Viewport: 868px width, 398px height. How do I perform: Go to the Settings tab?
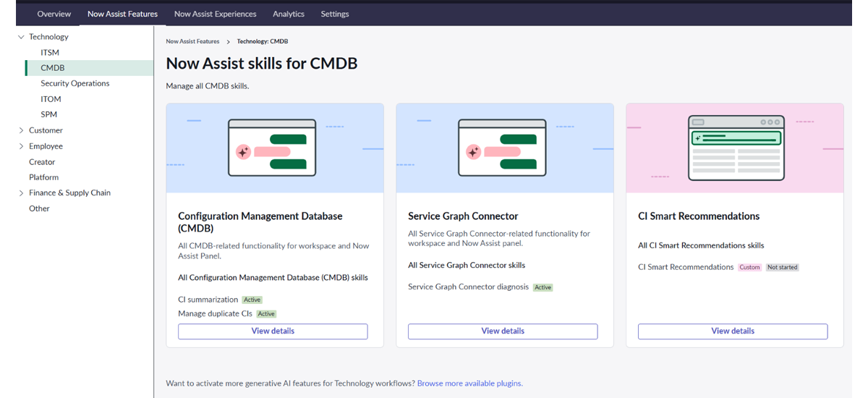click(335, 14)
